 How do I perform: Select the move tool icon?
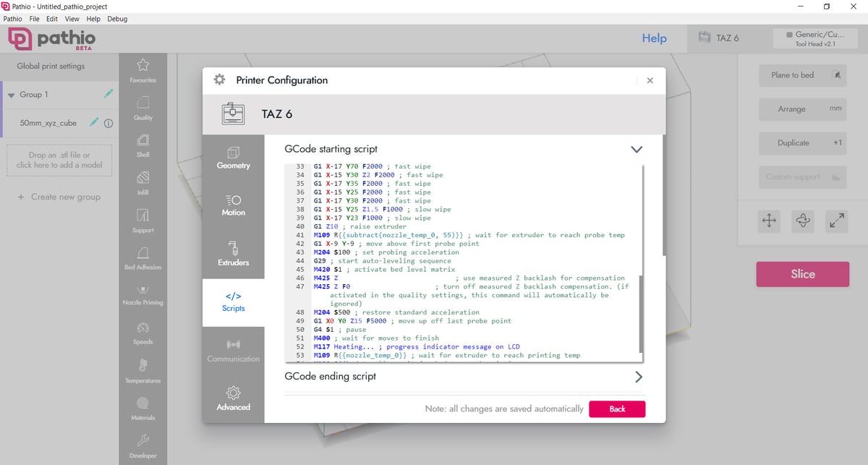click(769, 223)
